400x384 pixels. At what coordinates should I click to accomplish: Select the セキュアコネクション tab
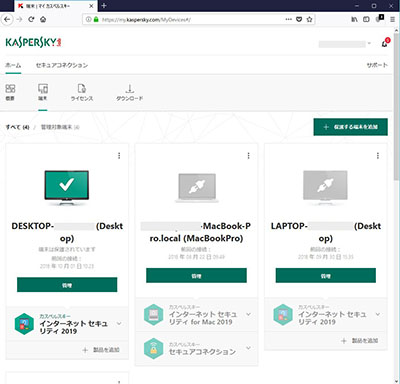62,65
